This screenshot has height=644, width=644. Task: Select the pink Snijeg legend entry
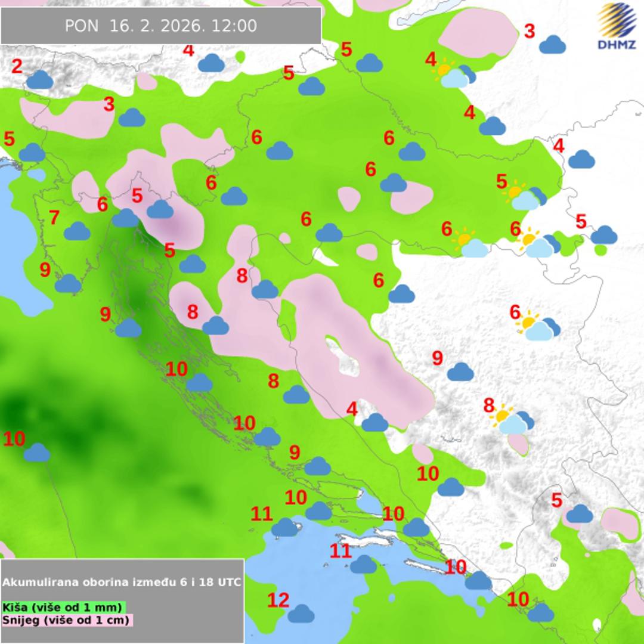click(67, 620)
